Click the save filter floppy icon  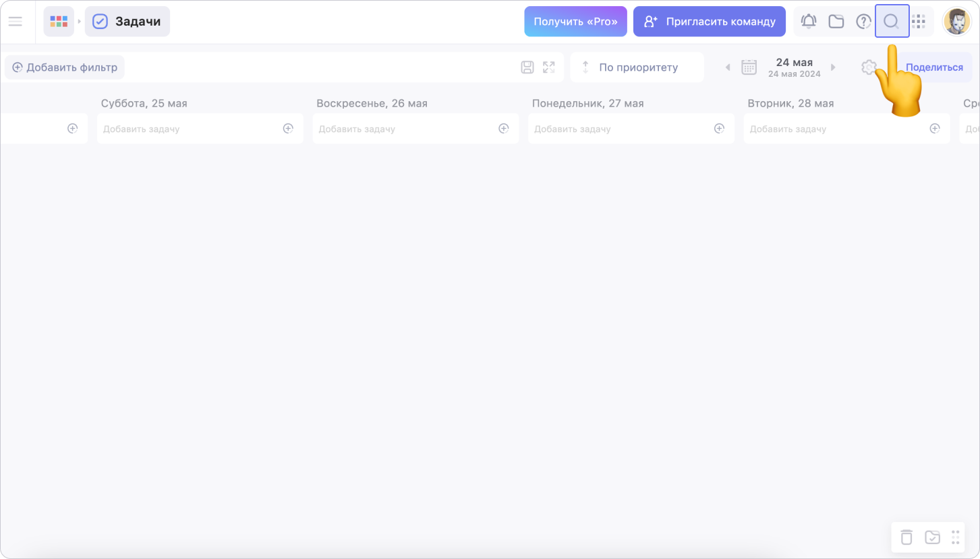(x=527, y=67)
